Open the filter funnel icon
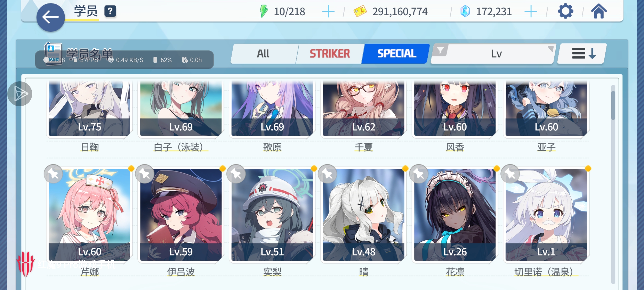Image resolution: width=644 pixels, height=290 pixels. [440, 50]
